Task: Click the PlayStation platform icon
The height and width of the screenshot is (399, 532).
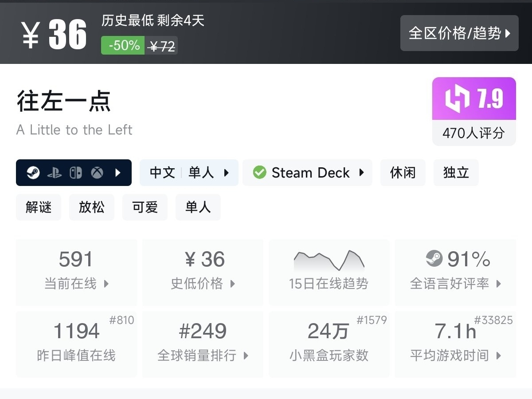Action: 55,173
